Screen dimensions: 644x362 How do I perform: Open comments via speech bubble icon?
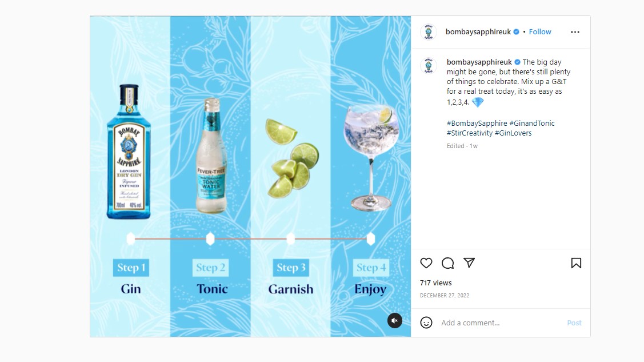[x=447, y=263]
